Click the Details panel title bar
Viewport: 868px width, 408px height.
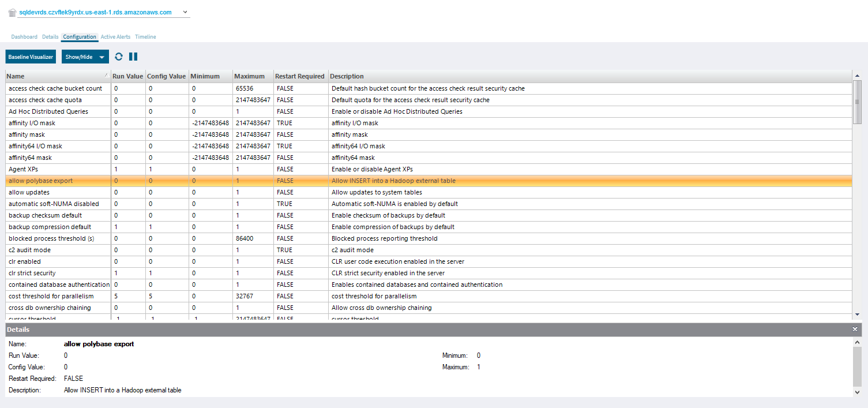coord(434,329)
